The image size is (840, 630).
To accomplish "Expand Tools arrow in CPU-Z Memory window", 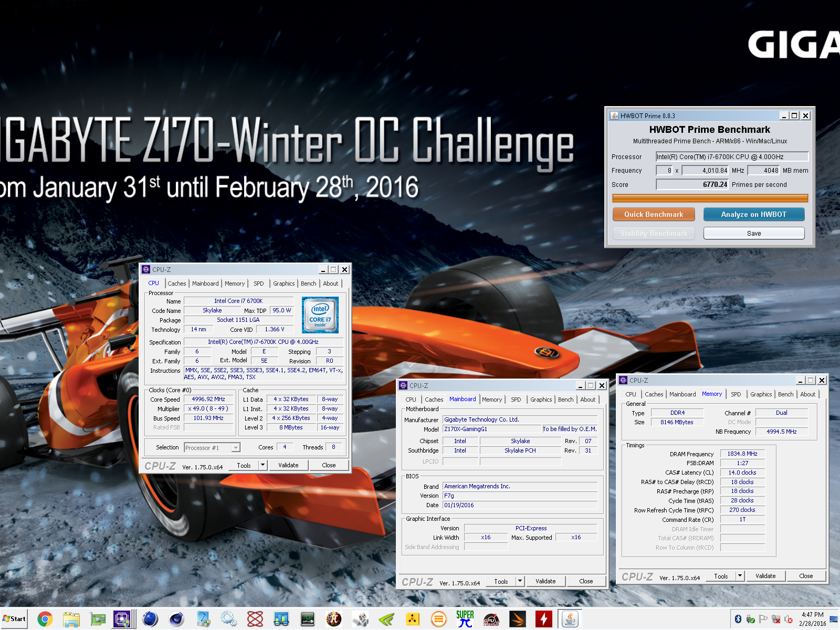I will coord(740,576).
